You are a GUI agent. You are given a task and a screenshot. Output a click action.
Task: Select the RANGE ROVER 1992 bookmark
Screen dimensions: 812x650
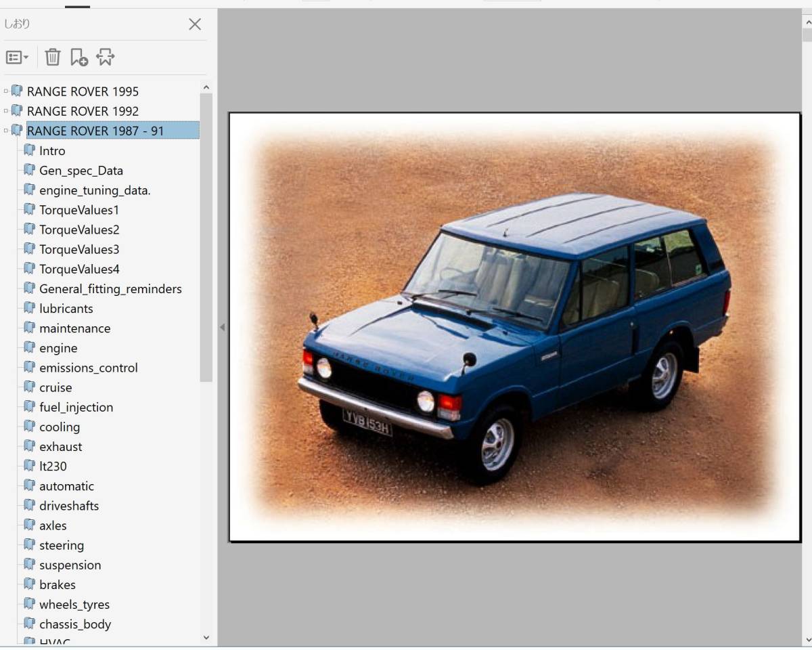83,111
